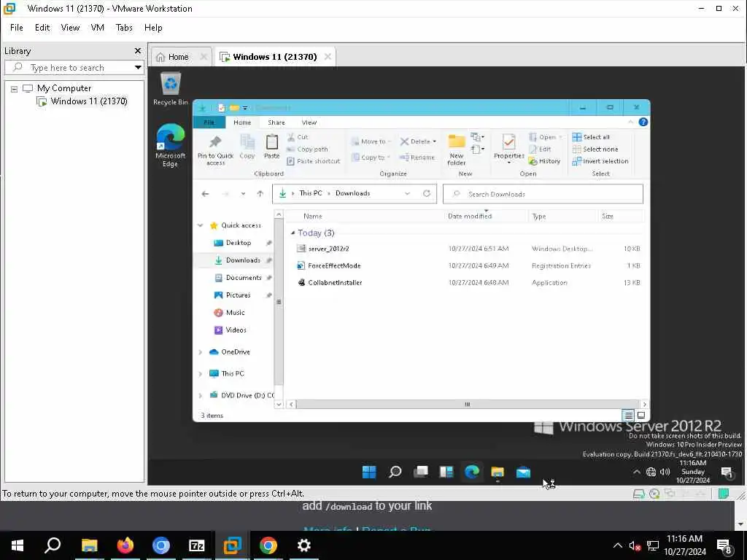Refresh the Downloads folder view
This screenshot has width=747, height=560.
click(427, 193)
